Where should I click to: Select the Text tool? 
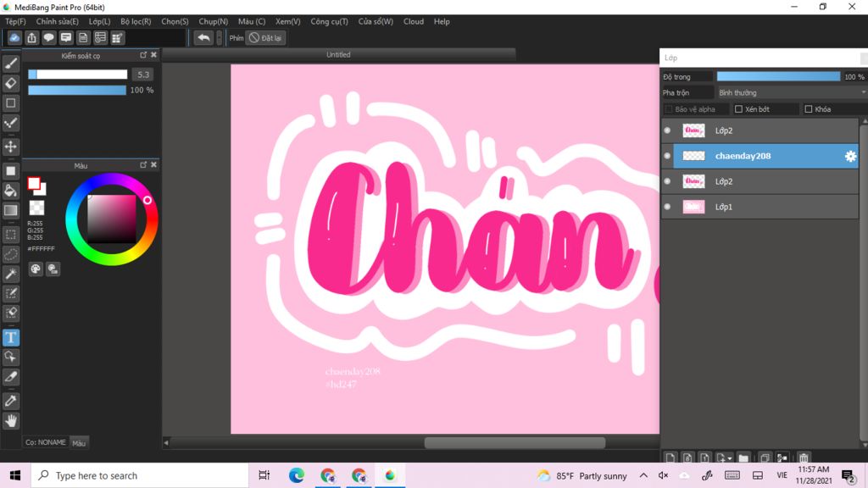[10, 337]
